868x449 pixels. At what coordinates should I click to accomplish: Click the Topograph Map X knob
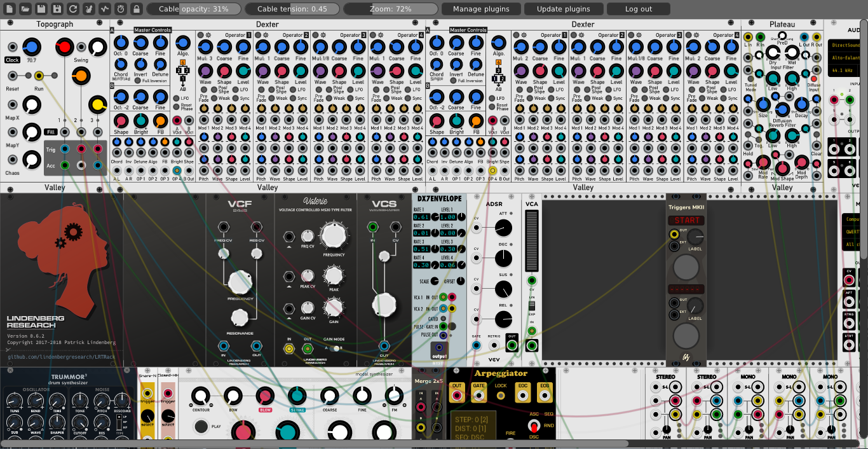click(31, 105)
